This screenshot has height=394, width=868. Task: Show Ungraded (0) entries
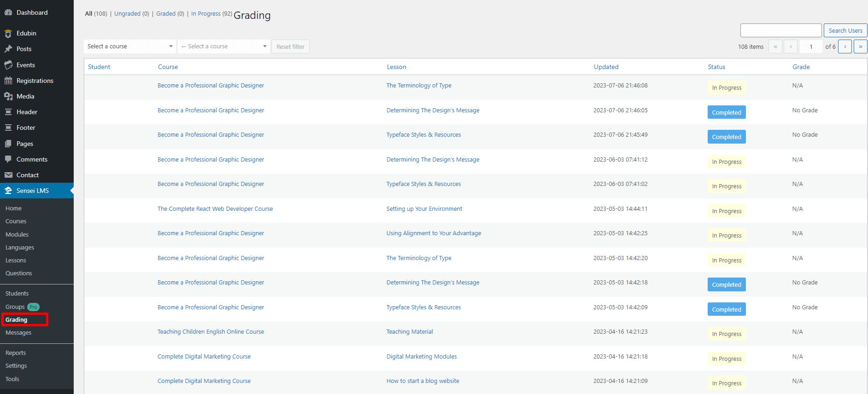(x=131, y=14)
